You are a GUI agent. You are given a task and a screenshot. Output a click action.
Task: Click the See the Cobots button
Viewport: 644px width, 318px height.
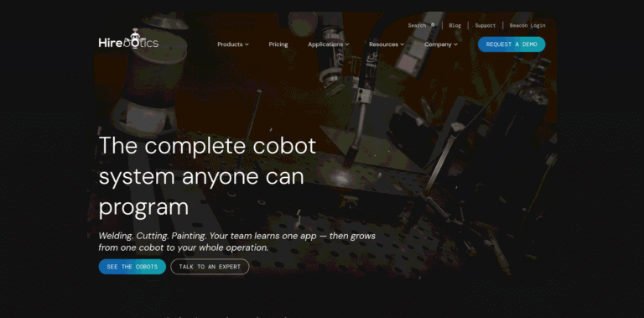[x=132, y=267]
